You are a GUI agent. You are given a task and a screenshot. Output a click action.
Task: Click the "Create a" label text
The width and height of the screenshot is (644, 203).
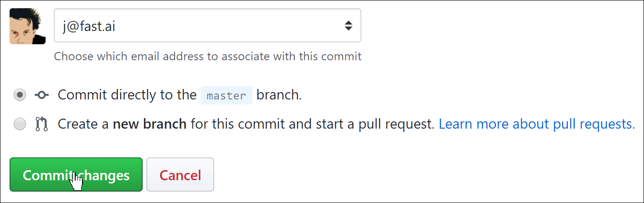[x=83, y=124]
